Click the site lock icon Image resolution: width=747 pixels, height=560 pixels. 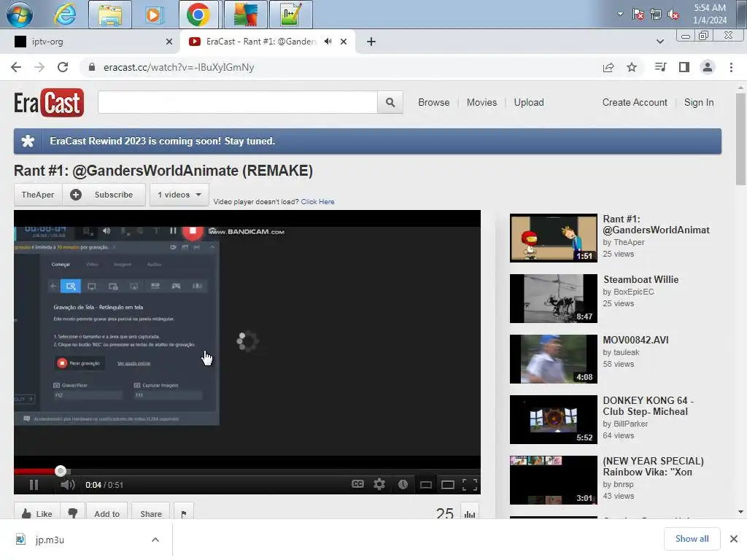[92, 67]
